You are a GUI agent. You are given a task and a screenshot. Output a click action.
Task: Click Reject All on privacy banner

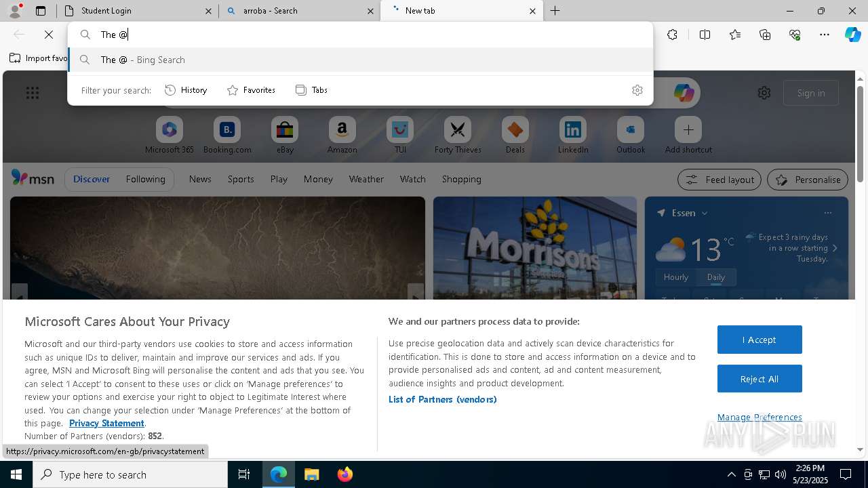pyautogui.click(x=759, y=379)
